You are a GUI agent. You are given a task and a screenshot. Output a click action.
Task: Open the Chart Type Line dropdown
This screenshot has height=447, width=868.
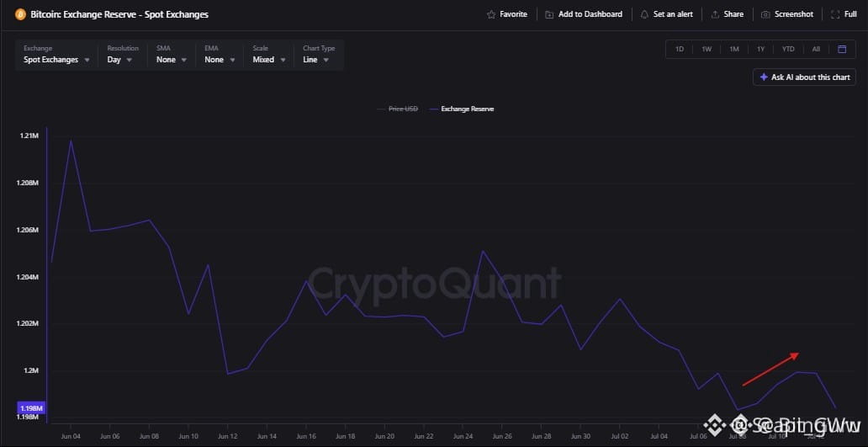pos(319,55)
